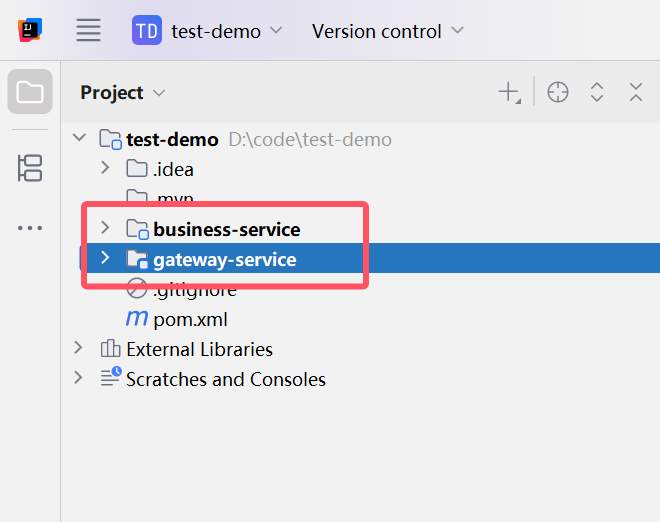This screenshot has height=522, width=660.
Task: Expand the gateway-service module
Action: pos(105,259)
